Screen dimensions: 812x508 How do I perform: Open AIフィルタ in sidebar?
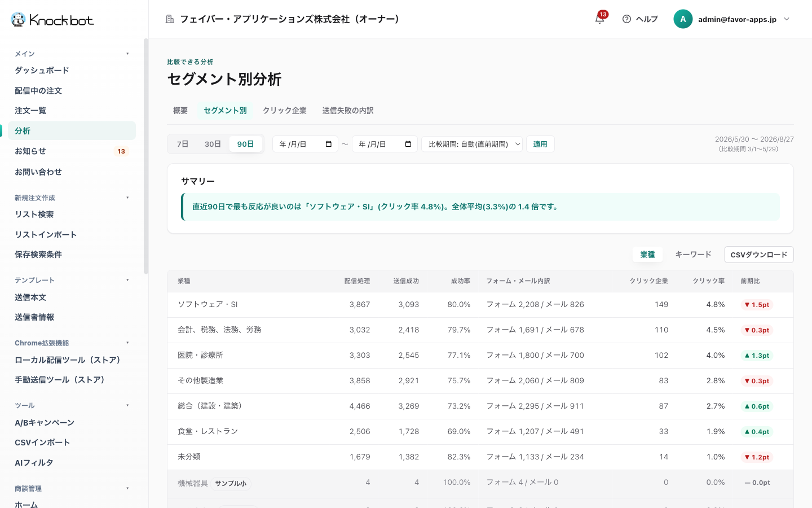(72, 462)
